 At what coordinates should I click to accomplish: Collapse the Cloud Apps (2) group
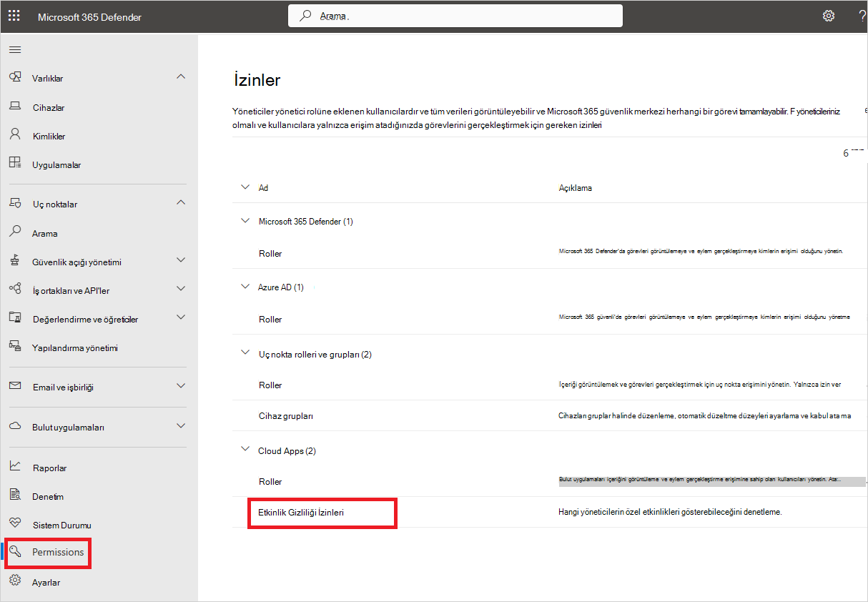(x=246, y=450)
